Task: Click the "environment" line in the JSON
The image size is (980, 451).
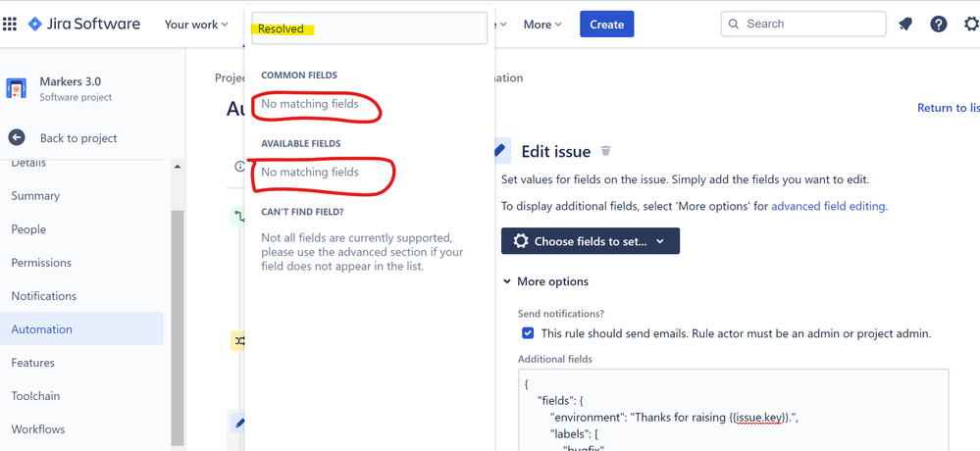Action: pos(674,419)
